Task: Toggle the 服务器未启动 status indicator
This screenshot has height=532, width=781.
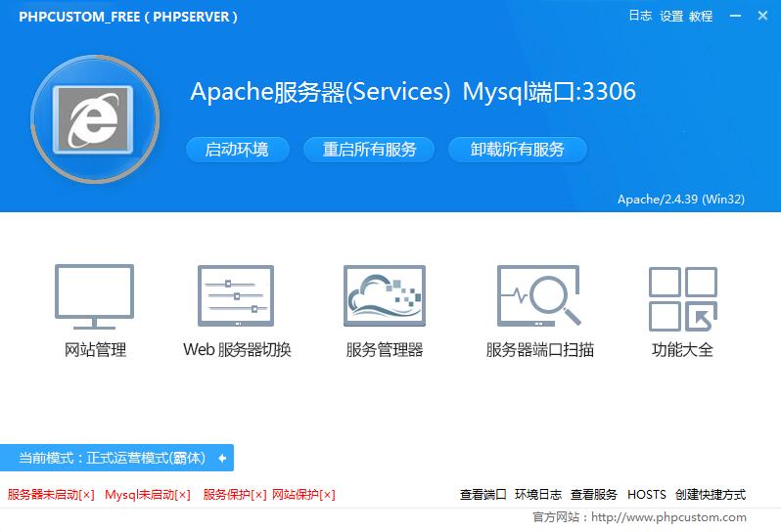Action: [x=51, y=495]
